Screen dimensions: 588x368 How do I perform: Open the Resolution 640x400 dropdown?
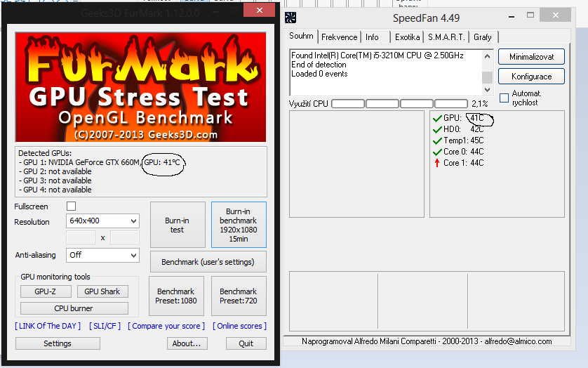102,221
